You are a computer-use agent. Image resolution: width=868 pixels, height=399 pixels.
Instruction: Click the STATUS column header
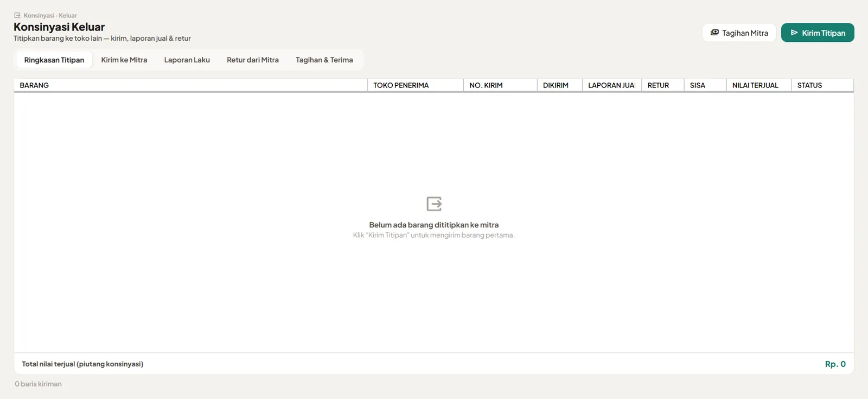coord(822,85)
